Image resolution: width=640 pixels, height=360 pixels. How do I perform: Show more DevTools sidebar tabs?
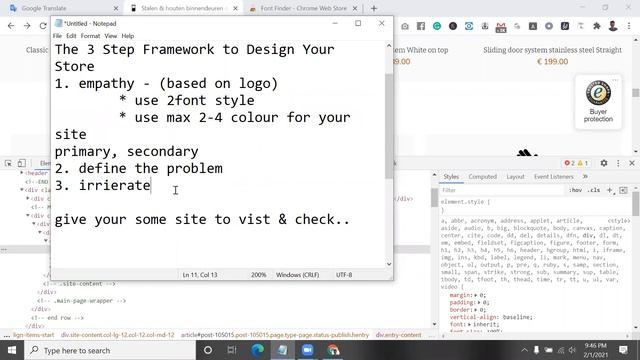585,176
